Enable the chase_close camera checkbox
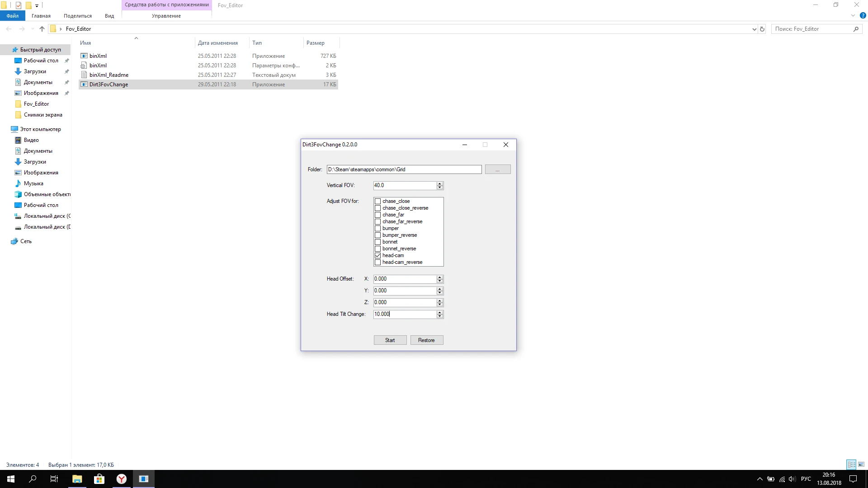 [x=378, y=202]
